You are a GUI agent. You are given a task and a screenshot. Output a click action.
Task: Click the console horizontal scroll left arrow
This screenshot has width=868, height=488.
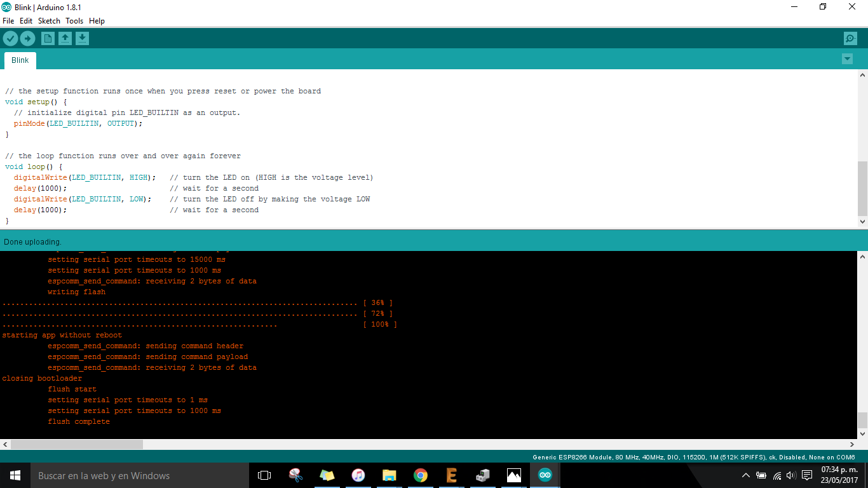pos(5,445)
